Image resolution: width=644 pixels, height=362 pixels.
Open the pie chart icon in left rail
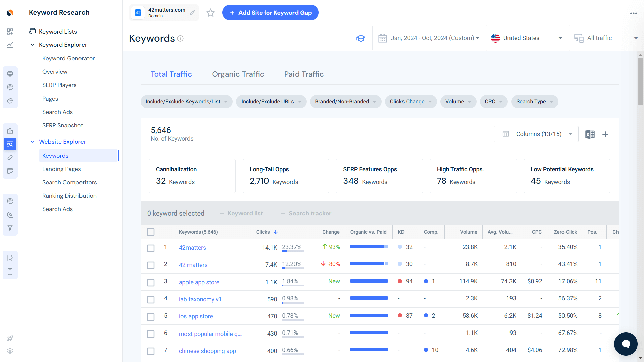pyautogui.click(x=10, y=101)
